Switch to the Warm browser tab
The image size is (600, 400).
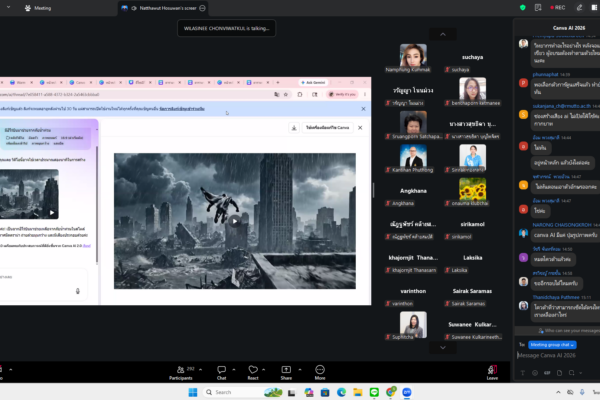click(21, 82)
